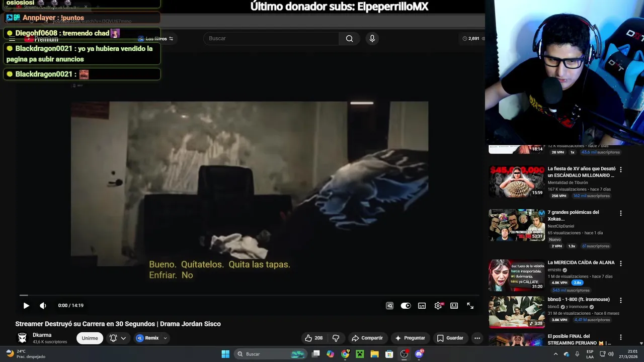This screenshot has width=644, height=362.
Task: Click the Preguntar button
Action: pos(410,338)
